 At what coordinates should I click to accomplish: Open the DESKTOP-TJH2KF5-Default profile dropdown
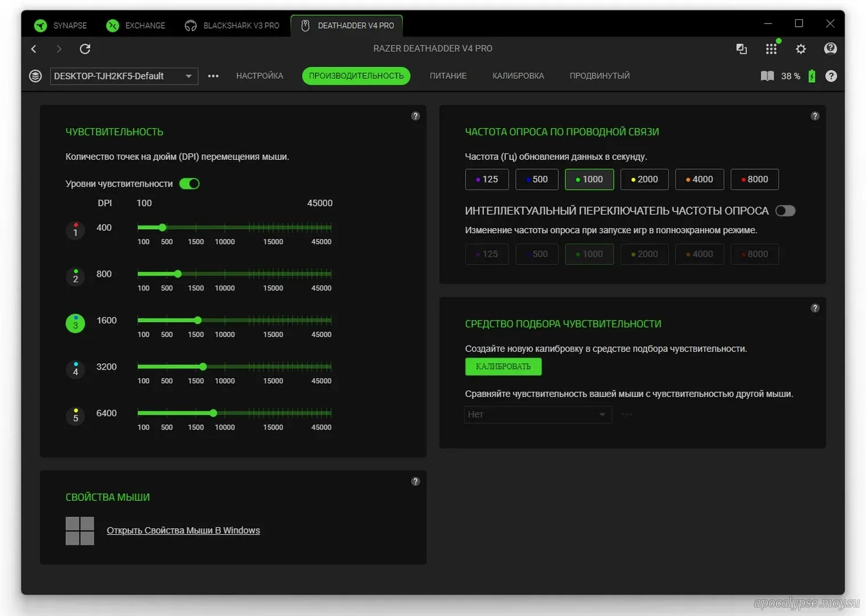124,76
